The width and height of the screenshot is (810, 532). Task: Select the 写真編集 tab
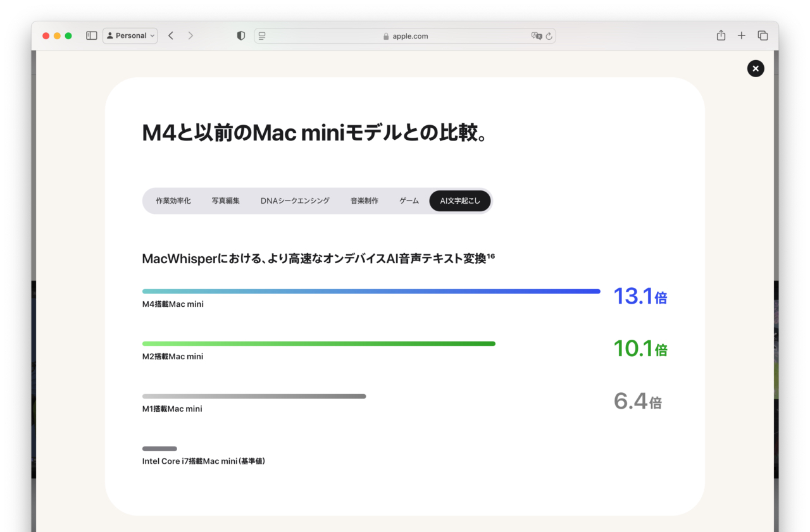tap(226, 201)
